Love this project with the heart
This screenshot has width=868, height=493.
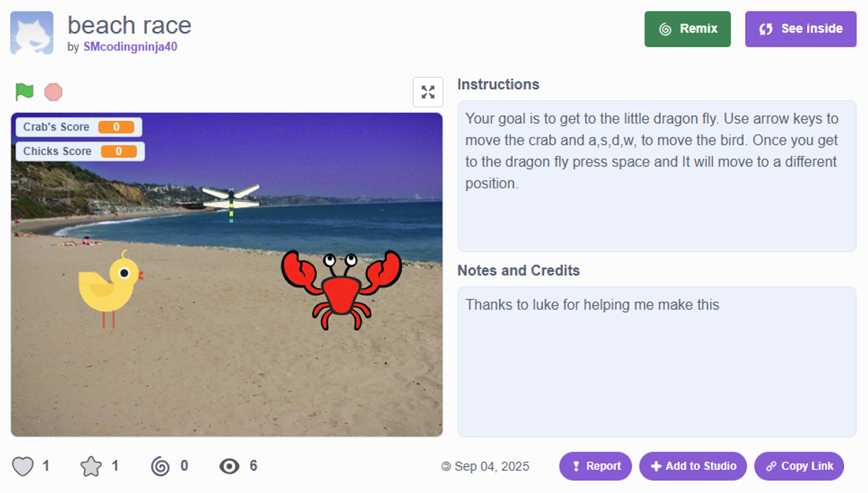click(x=23, y=466)
